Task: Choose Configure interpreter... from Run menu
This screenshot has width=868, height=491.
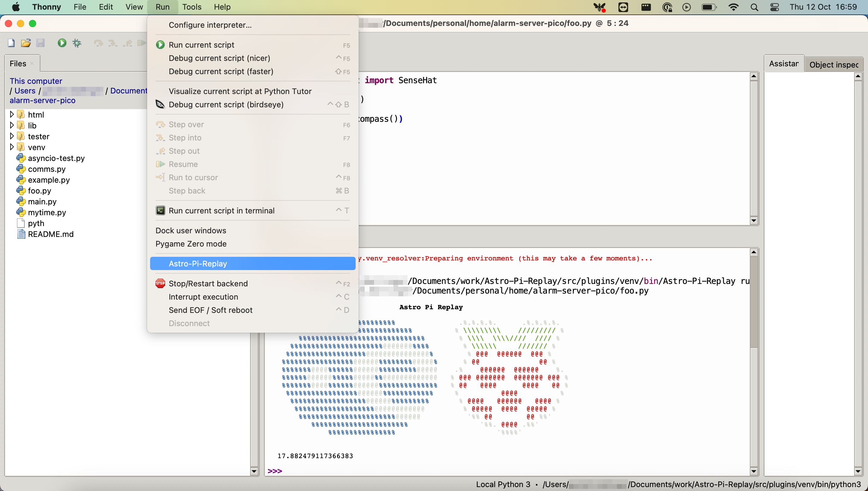Action: (210, 25)
